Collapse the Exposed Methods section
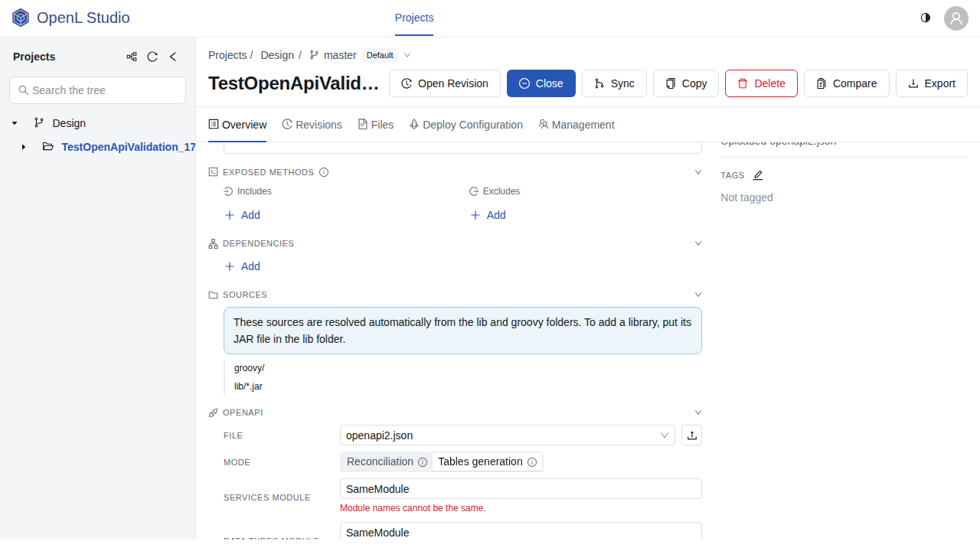The width and height of the screenshot is (980, 551). pos(697,172)
